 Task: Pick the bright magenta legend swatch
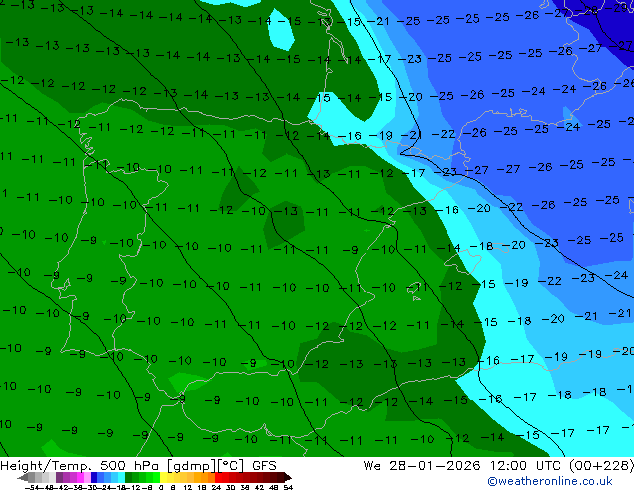(80, 477)
